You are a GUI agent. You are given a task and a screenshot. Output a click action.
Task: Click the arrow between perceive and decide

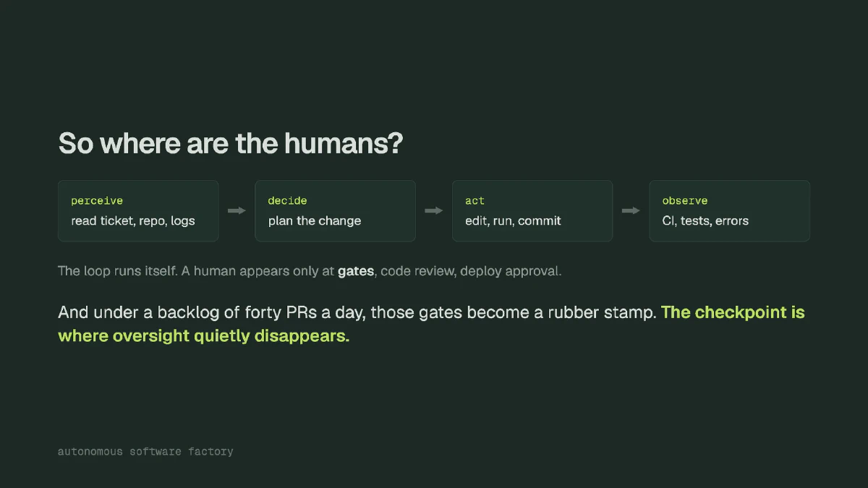pyautogui.click(x=237, y=210)
